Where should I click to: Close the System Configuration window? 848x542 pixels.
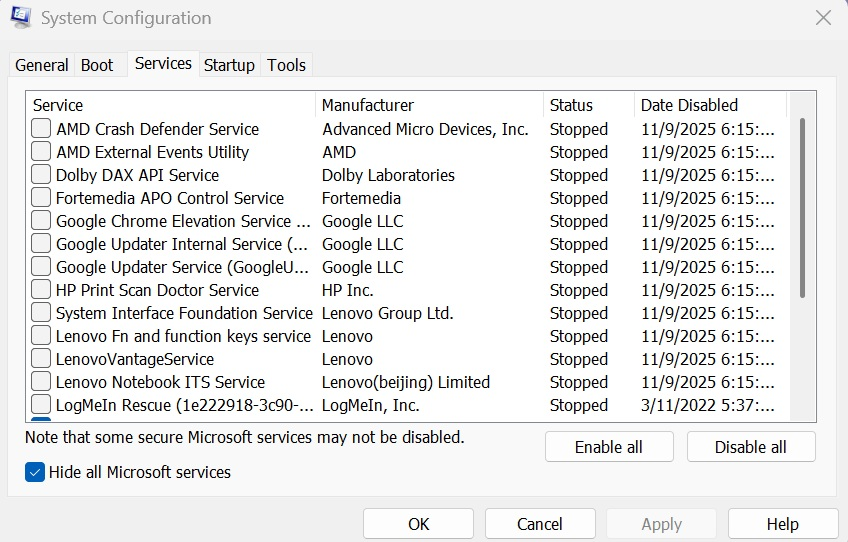pyautogui.click(x=823, y=18)
